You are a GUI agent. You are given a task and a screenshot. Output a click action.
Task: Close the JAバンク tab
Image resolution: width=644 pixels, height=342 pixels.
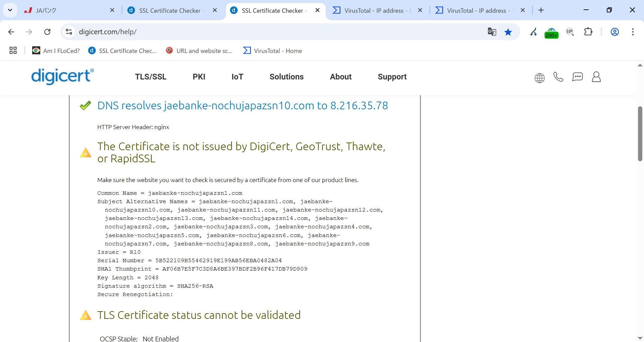[x=112, y=10]
